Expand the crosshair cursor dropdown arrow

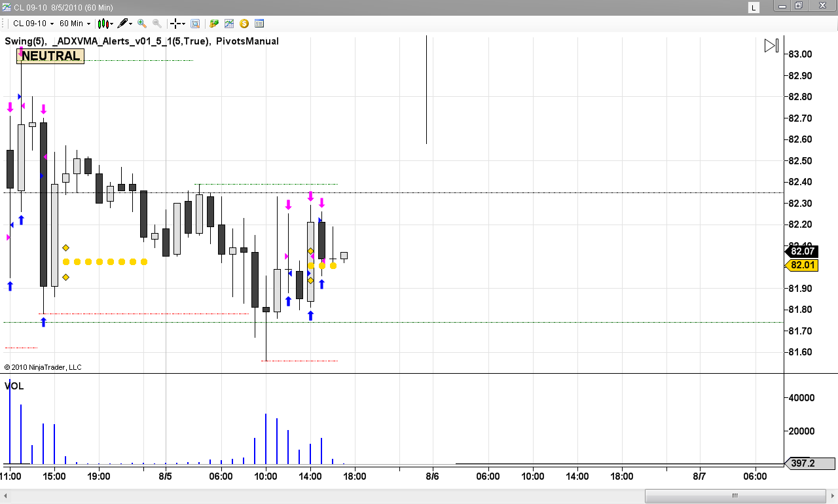pos(183,24)
